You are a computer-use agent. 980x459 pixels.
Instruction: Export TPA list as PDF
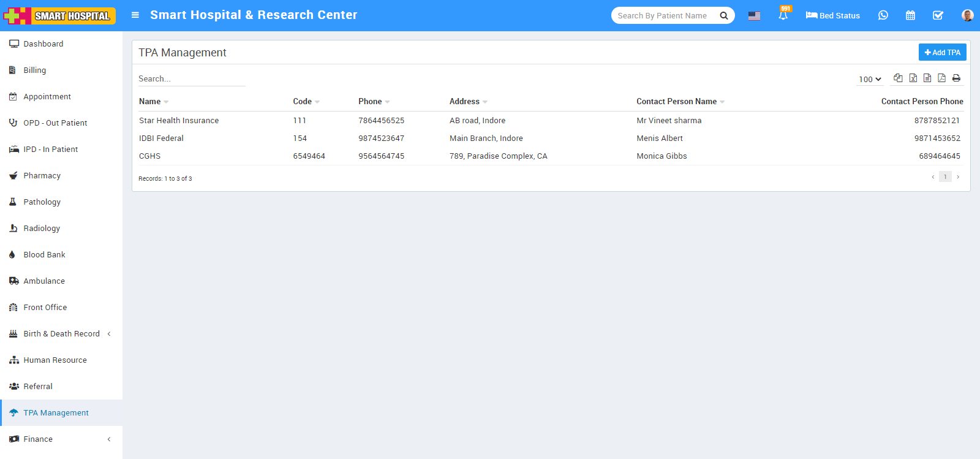pos(941,78)
